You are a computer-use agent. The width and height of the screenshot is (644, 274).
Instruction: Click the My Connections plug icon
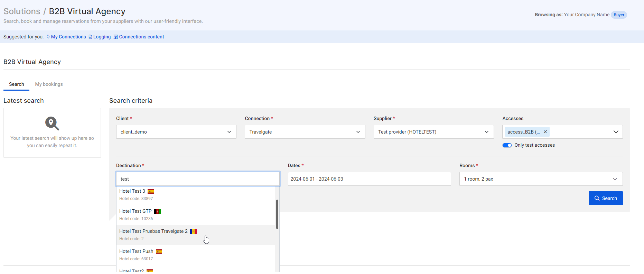48,37
